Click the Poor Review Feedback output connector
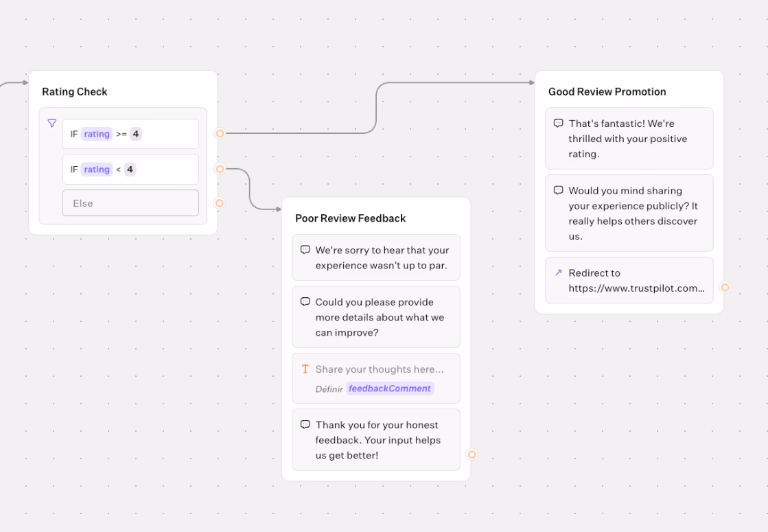 pos(472,454)
